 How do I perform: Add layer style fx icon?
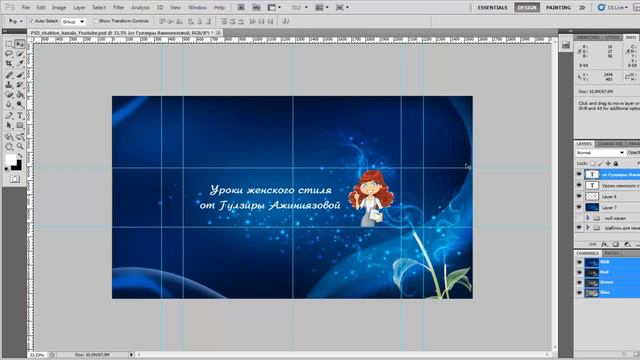pyautogui.click(x=604, y=244)
